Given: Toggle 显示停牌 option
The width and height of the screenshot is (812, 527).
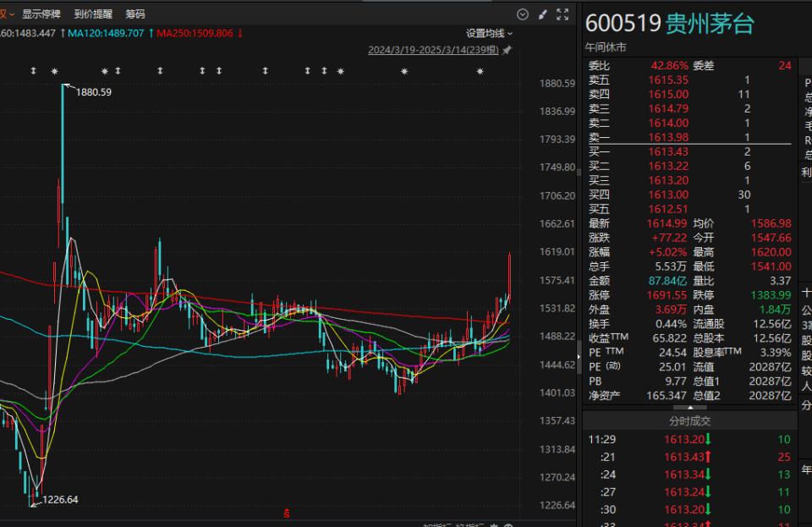Looking at the screenshot, I should point(41,14).
